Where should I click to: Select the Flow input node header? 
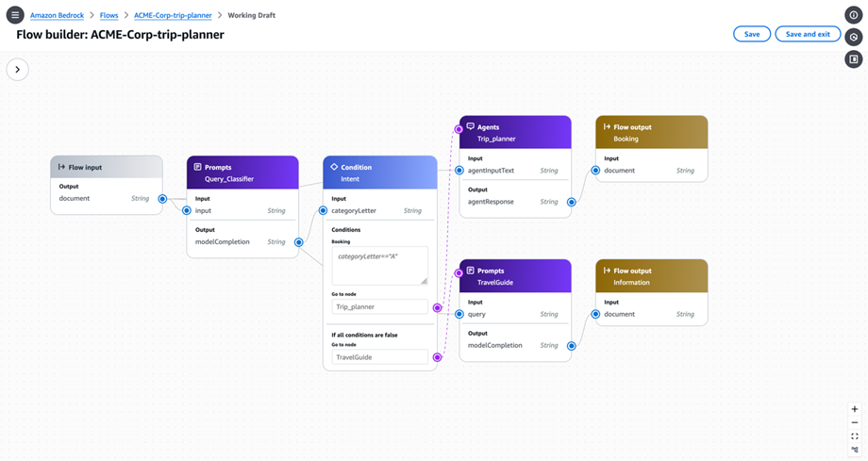click(x=107, y=167)
